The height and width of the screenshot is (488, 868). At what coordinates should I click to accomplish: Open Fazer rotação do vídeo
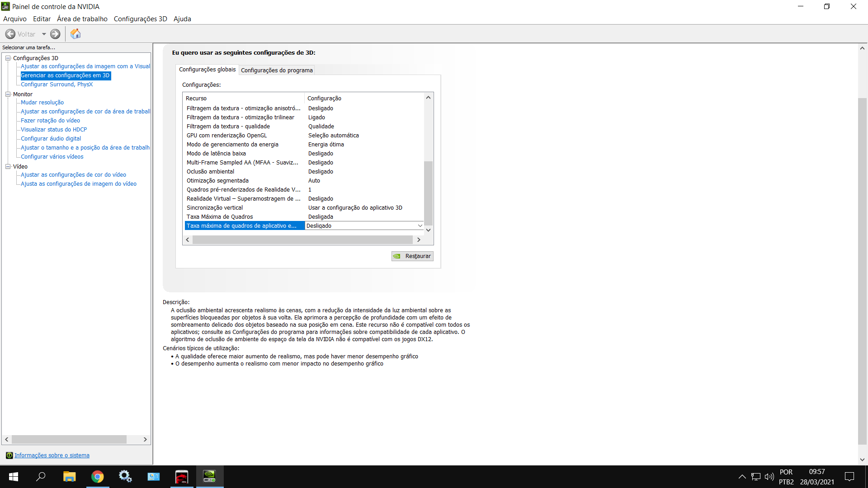tap(50, 121)
